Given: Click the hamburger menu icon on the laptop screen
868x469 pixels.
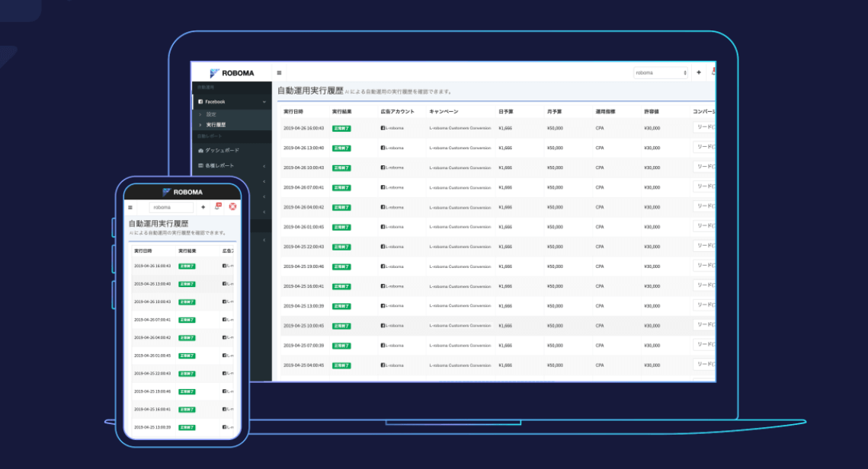Looking at the screenshot, I should (279, 73).
